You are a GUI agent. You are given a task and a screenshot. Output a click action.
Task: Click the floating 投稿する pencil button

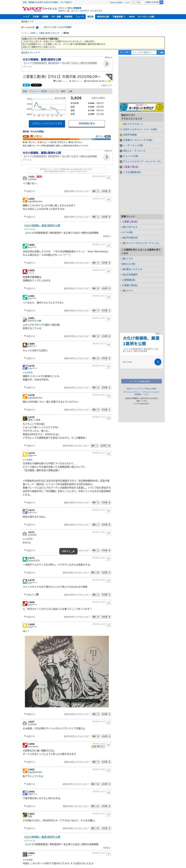click(69, 551)
